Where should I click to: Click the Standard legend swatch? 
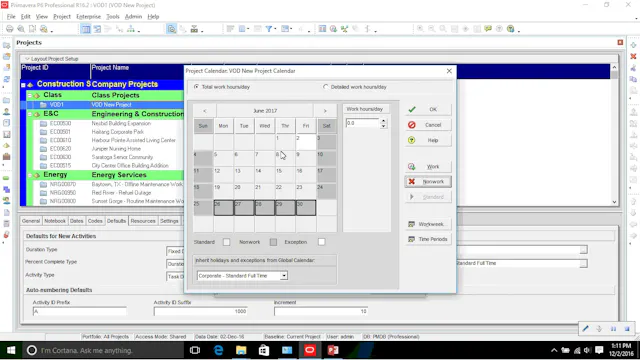(226, 242)
